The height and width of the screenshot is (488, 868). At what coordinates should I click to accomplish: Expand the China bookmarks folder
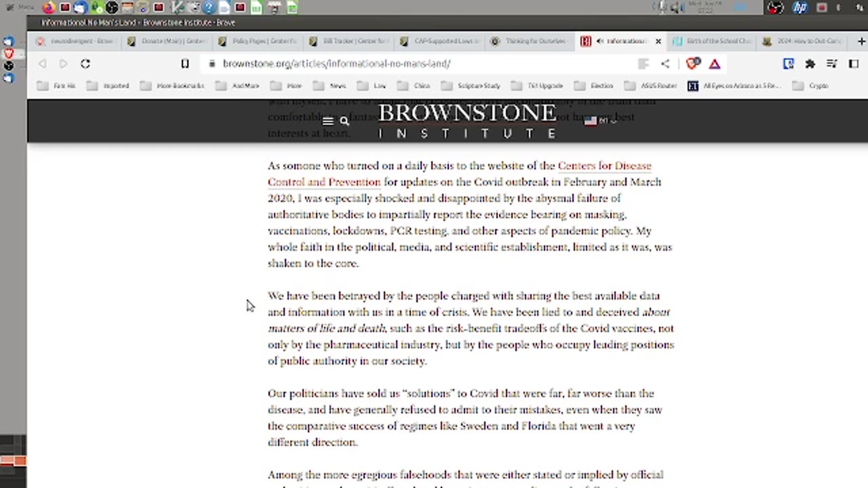click(x=413, y=86)
